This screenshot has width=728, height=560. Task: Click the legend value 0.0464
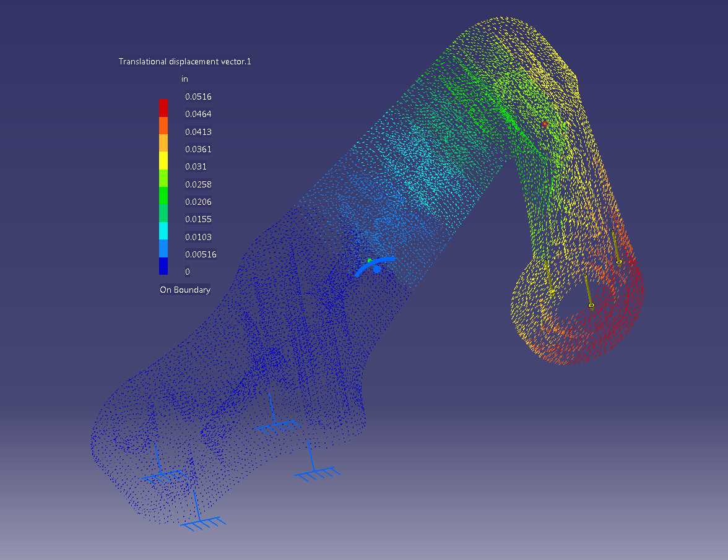pyautogui.click(x=198, y=114)
